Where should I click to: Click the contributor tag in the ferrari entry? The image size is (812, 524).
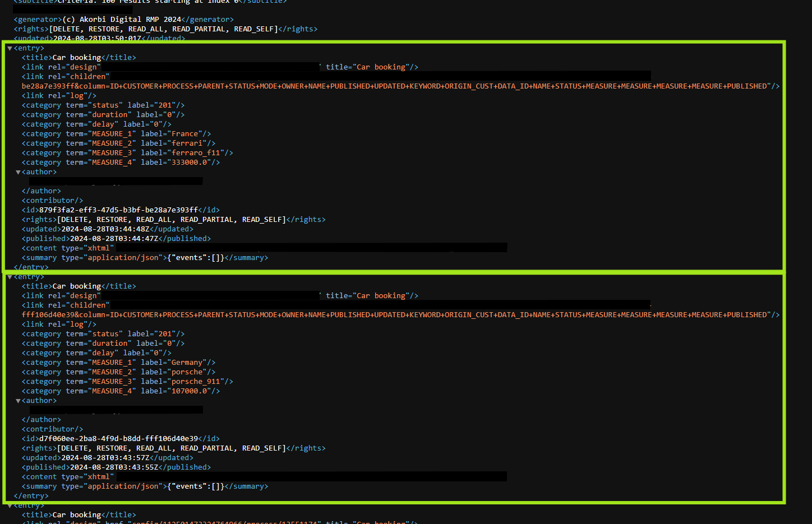[52, 200]
